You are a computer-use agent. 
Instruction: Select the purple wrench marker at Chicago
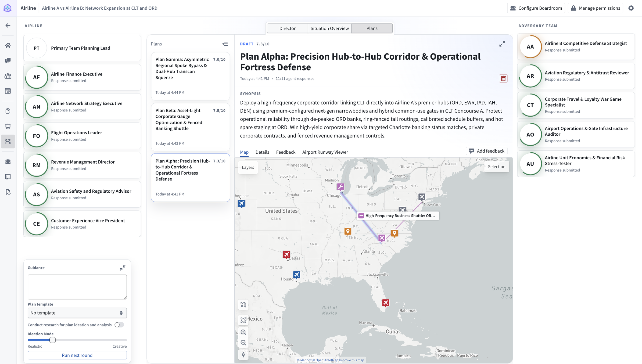pyautogui.click(x=340, y=187)
